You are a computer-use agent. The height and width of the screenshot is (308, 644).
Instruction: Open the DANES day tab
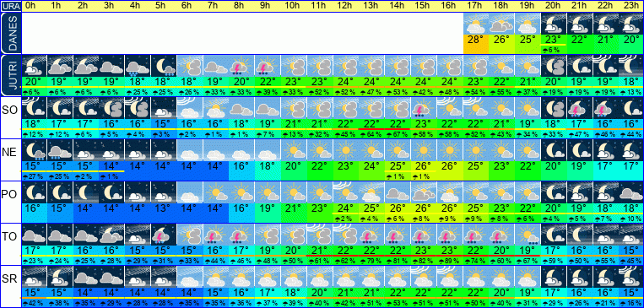(10, 33)
